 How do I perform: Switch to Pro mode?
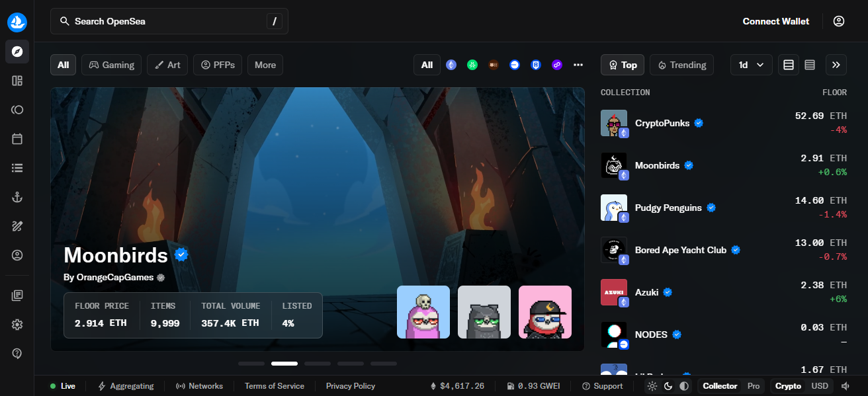(754, 386)
